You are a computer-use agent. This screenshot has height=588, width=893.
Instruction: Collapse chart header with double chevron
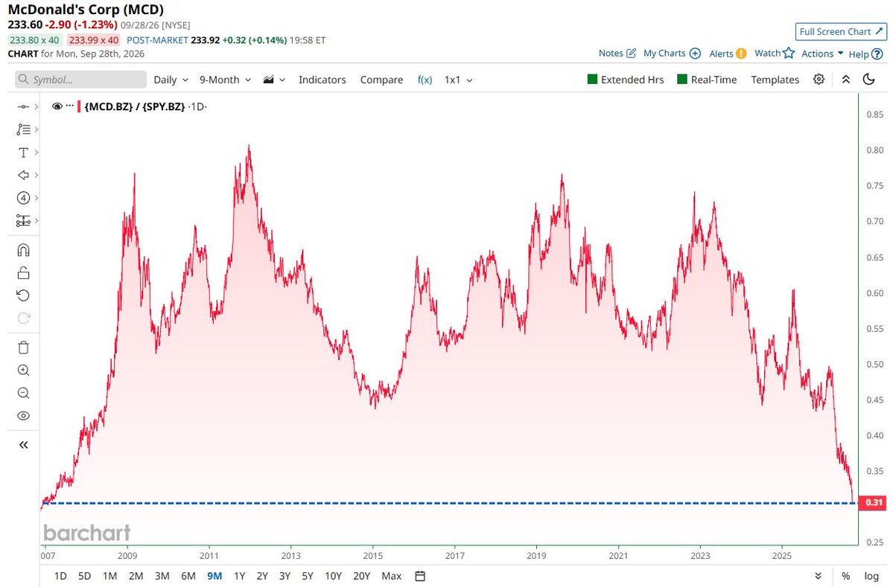point(846,80)
